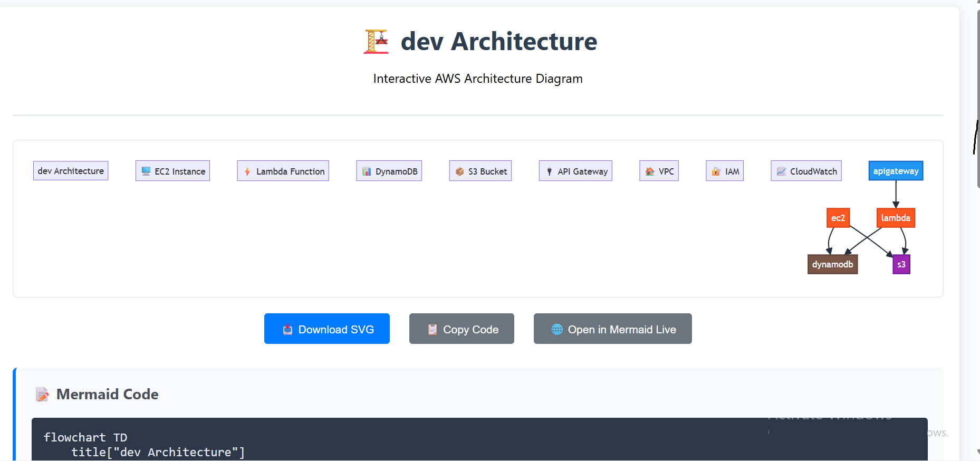Open in Mermaid Live button

pyautogui.click(x=613, y=329)
